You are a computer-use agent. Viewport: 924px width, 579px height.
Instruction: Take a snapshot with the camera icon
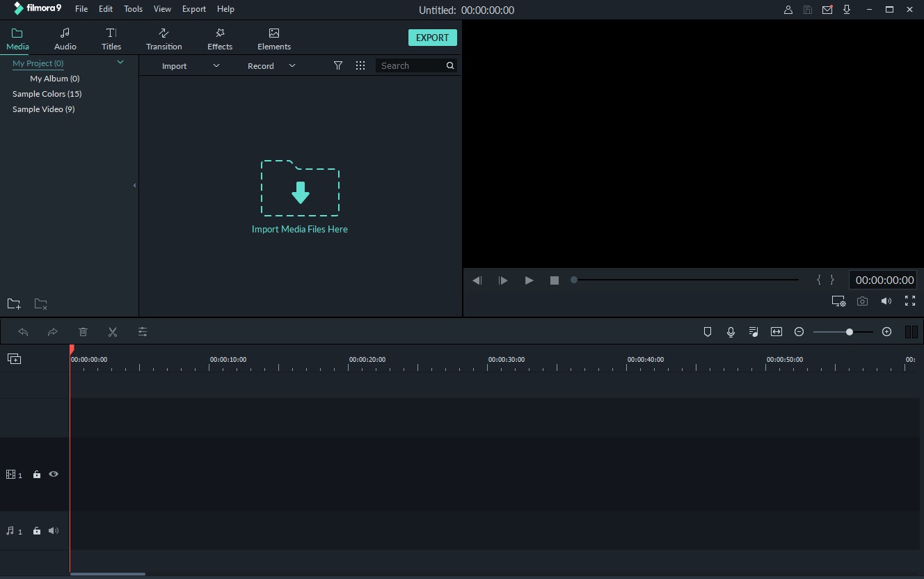click(x=862, y=301)
